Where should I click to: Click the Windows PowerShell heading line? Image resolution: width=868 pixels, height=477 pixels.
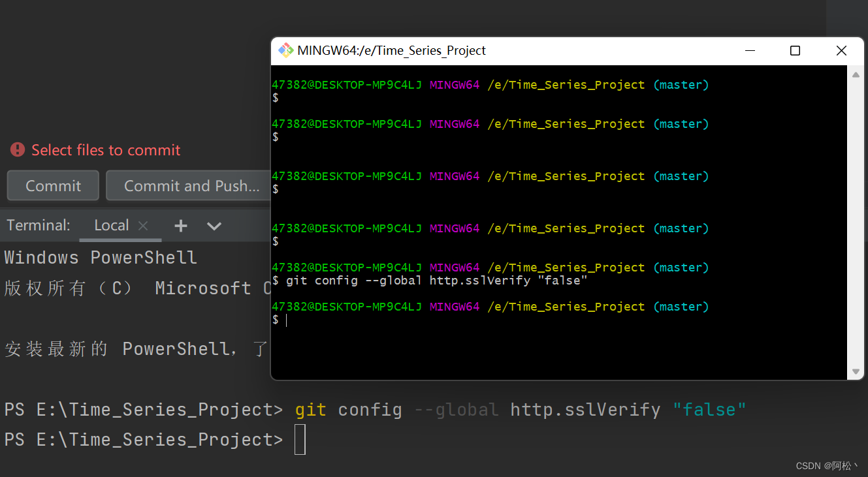(x=101, y=257)
